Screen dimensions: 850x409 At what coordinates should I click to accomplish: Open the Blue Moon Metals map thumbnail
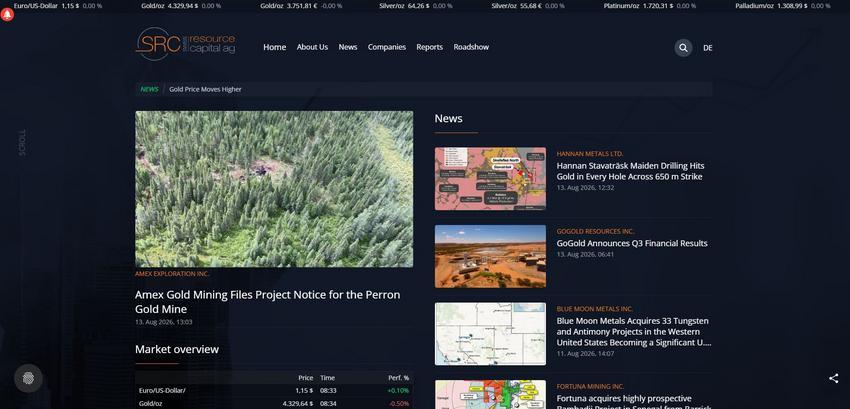tap(490, 334)
